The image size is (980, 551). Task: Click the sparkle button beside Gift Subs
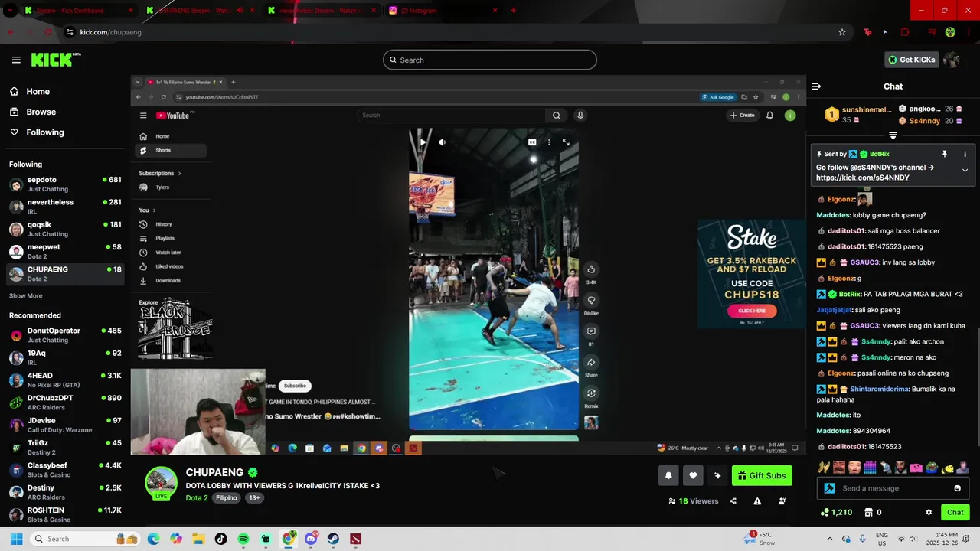pos(717,475)
